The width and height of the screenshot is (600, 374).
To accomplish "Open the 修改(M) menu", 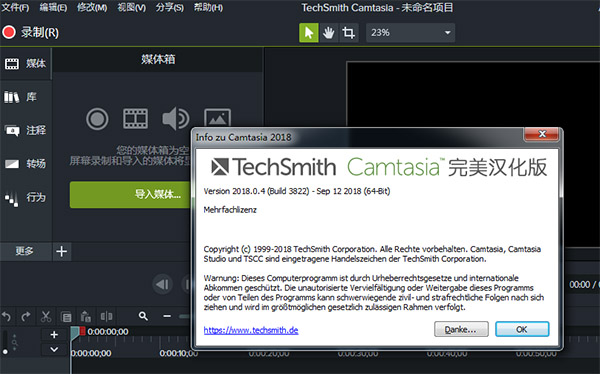I will pyautogui.click(x=92, y=8).
